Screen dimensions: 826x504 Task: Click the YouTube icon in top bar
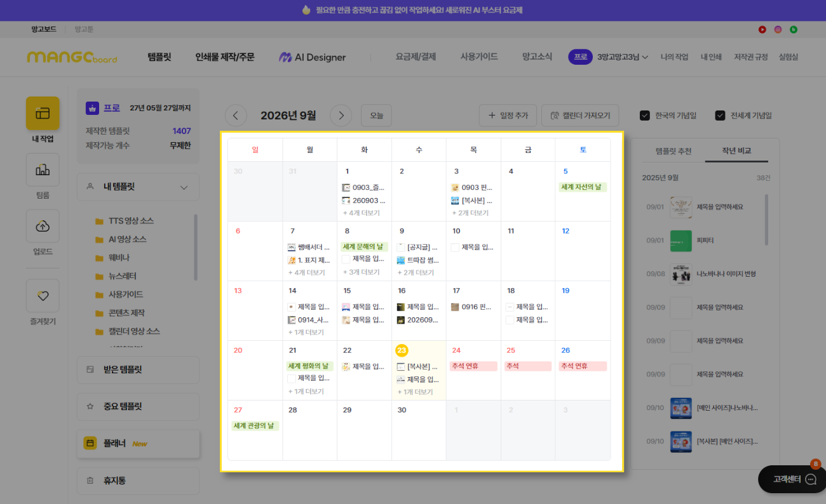pos(762,29)
